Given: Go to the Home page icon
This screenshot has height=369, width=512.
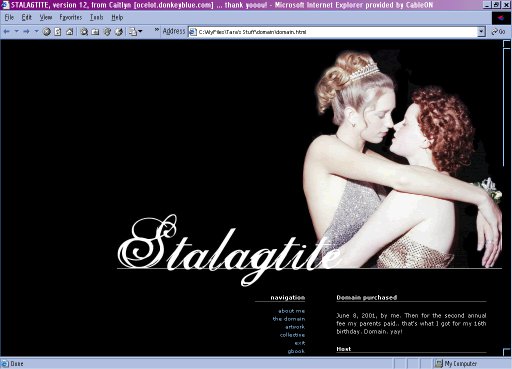Looking at the screenshot, I should point(69,32).
